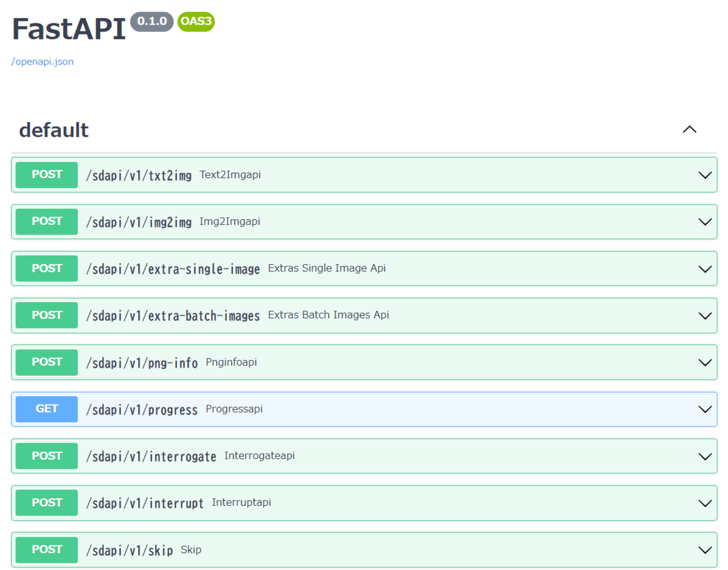The image size is (728, 570).
Task: Click the OAS3 badge
Action: 196,21
